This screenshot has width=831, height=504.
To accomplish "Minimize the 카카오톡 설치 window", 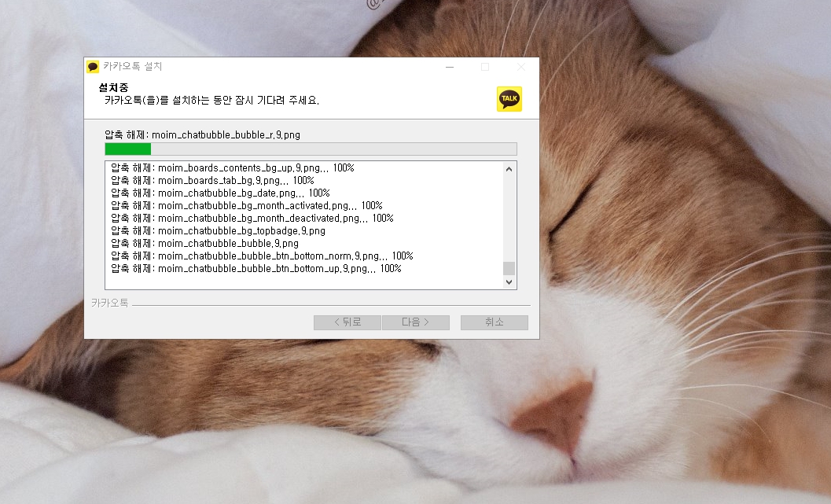I will [450, 67].
